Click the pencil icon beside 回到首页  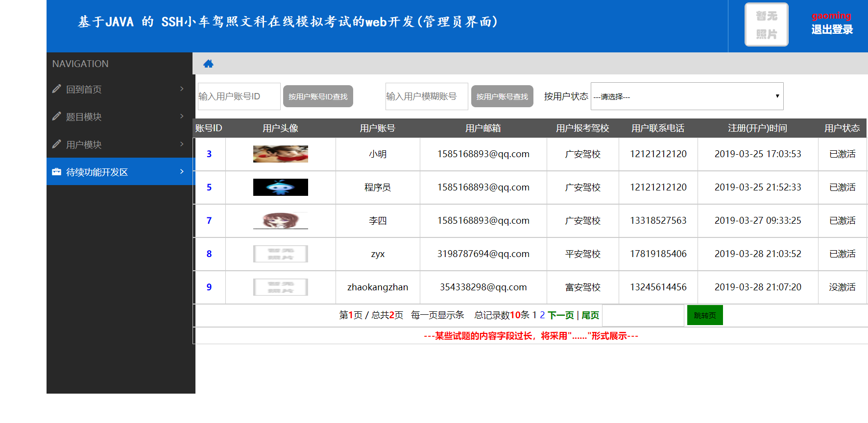click(56, 89)
